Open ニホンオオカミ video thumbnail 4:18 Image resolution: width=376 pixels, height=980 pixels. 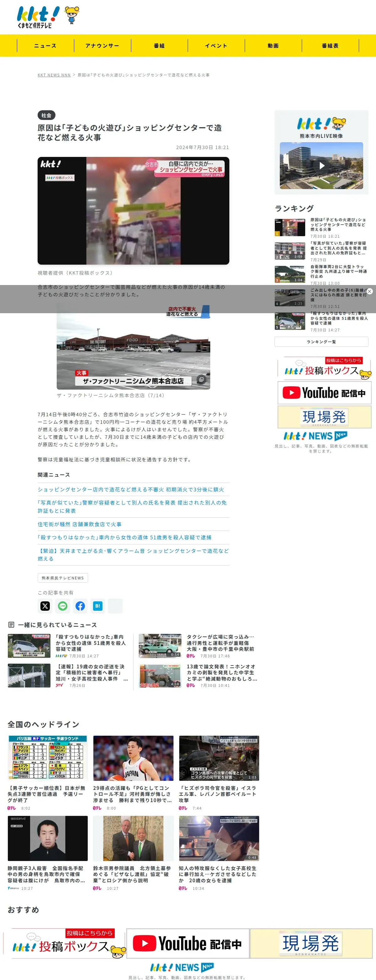(160, 675)
